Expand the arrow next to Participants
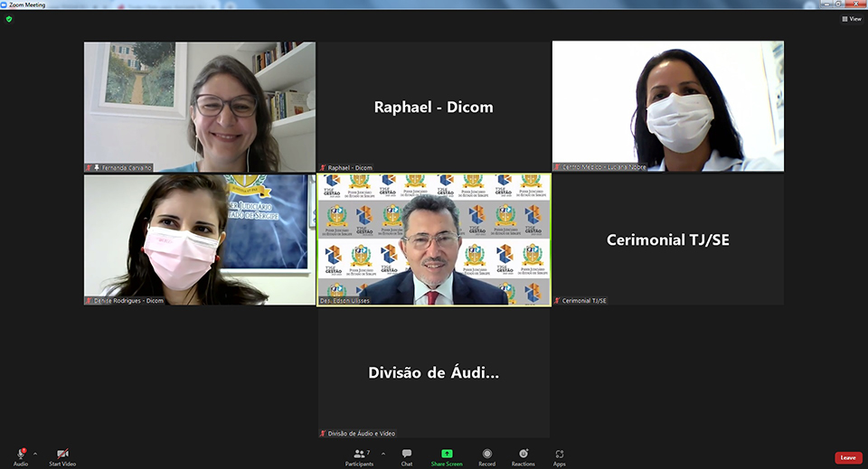Image resolution: width=868 pixels, height=469 pixels. click(383, 454)
